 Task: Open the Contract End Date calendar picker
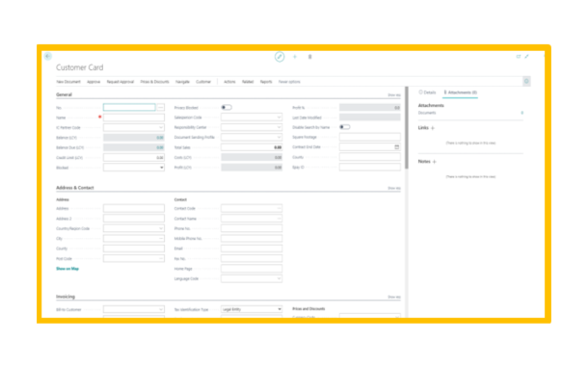tap(397, 147)
